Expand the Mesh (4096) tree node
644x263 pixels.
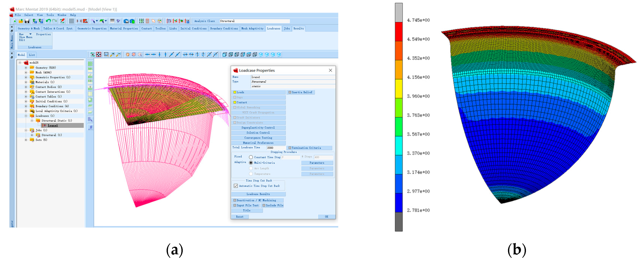point(26,72)
